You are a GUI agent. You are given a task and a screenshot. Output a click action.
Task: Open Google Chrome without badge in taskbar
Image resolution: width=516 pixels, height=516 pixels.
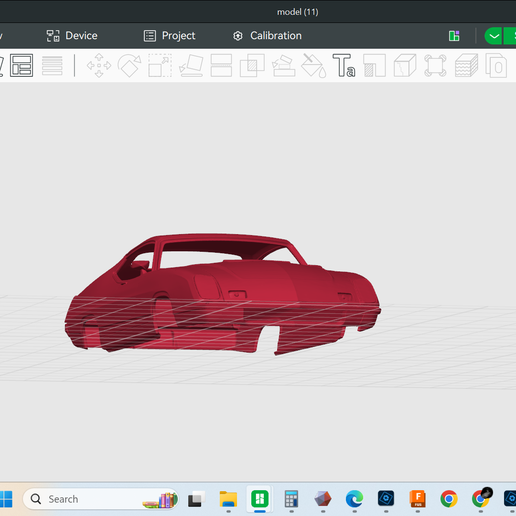pyautogui.click(x=449, y=499)
